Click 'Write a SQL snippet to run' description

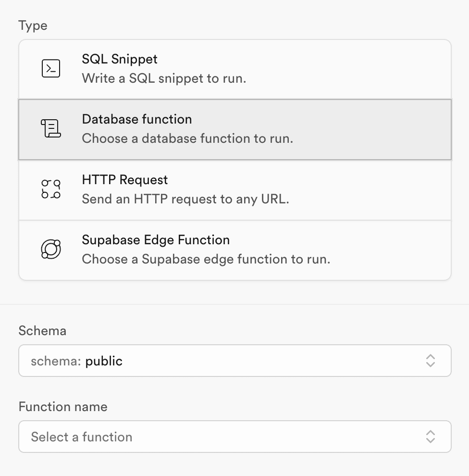point(164,79)
